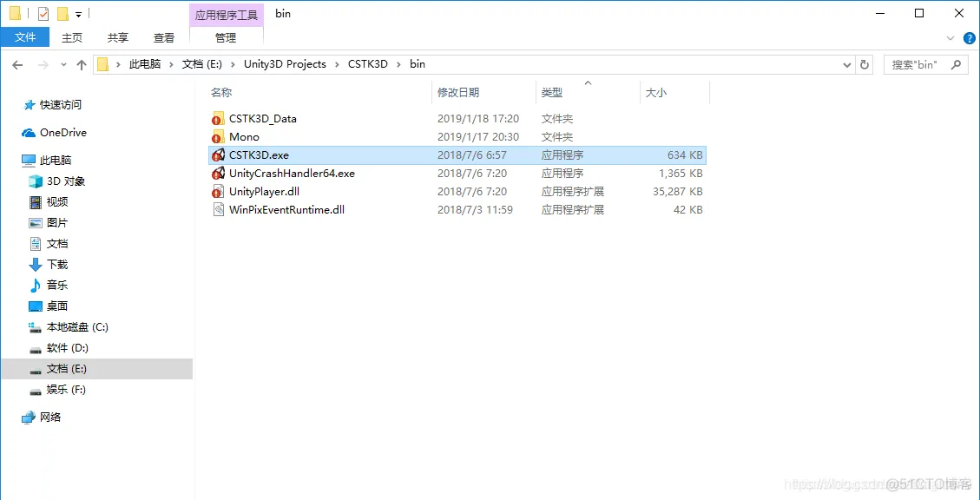Screen dimensions: 980x500
Task: Click the UnityPlayer.dll file icon
Action: tap(218, 191)
